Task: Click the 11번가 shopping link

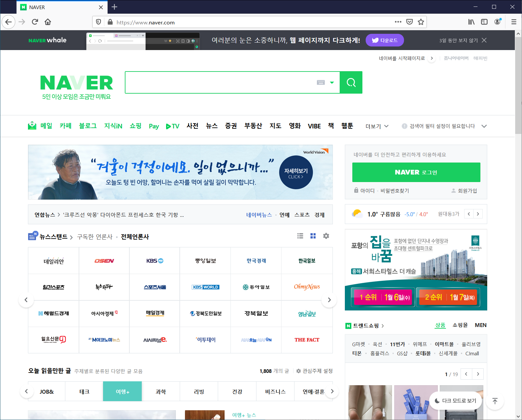Action: (397, 344)
